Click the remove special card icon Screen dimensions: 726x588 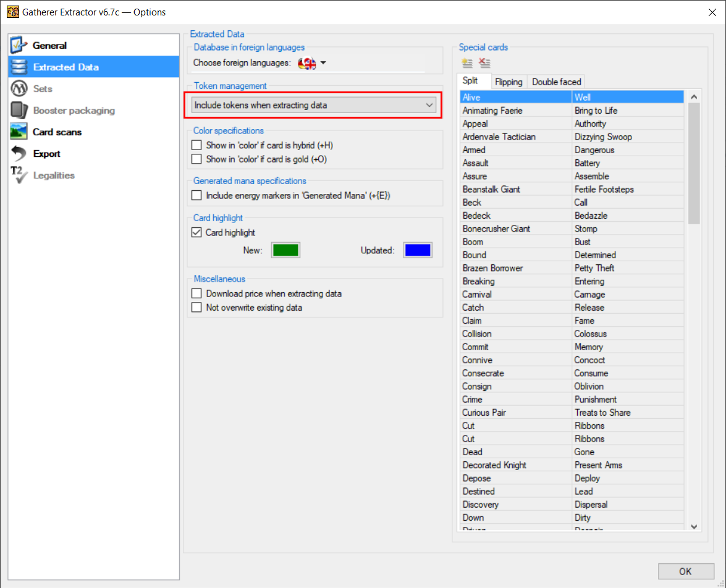click(484, 63)
